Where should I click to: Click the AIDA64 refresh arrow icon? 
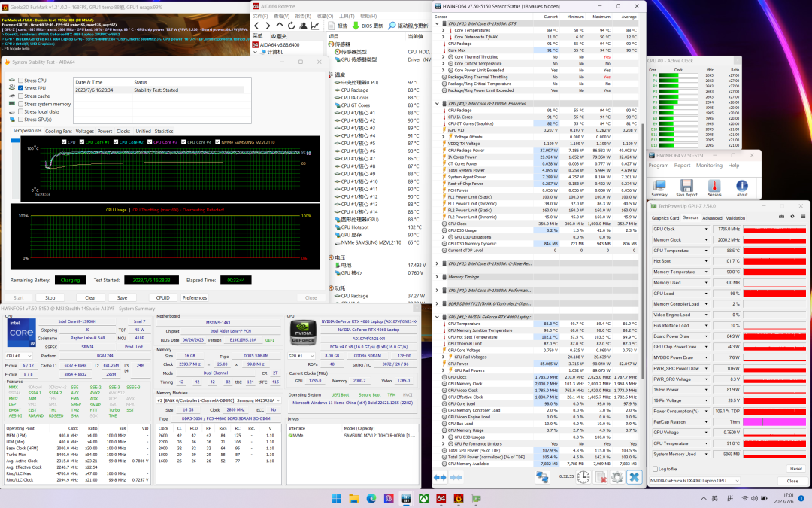(x=291, y=26)
